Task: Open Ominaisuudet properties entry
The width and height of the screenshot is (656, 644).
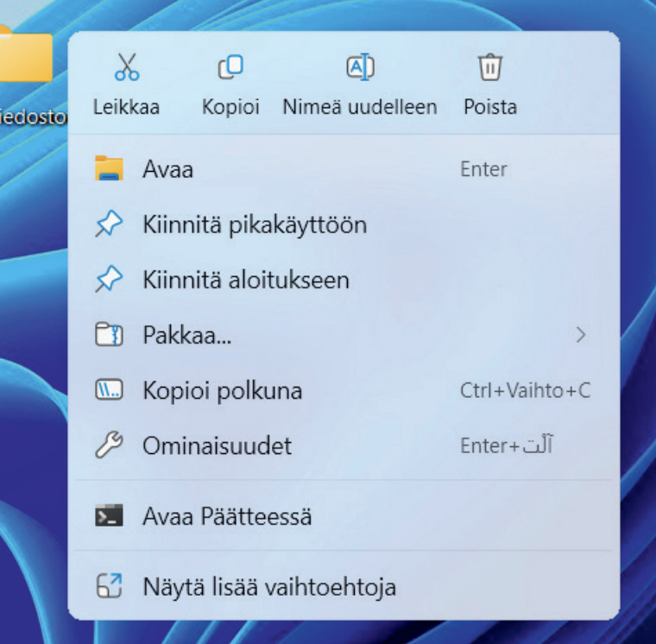Action: pyautogui.click(x=344, y=445)
